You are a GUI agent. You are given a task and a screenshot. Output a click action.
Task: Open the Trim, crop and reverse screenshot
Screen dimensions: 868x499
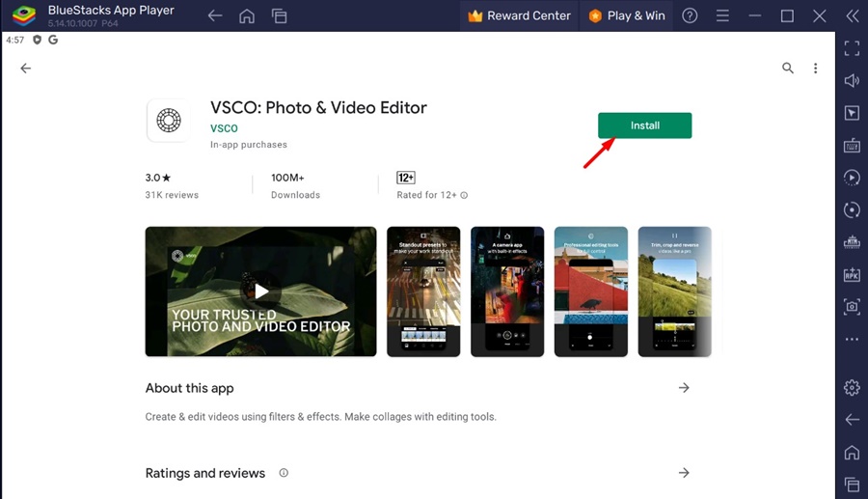[x=675, y=291]
